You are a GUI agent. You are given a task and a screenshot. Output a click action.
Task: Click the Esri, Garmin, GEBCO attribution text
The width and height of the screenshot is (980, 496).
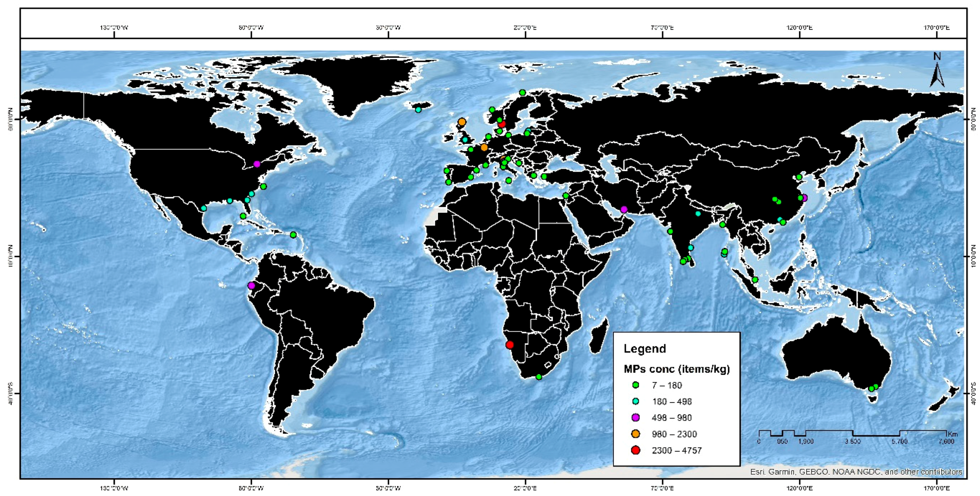(856, 472)
